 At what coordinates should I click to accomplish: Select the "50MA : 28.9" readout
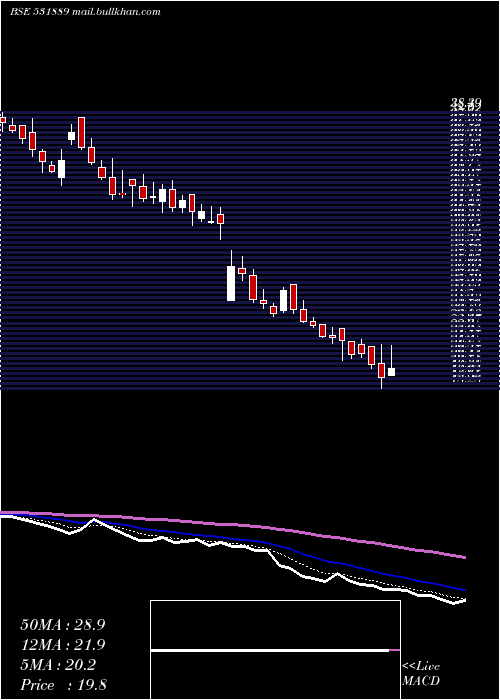pos(62,625)
